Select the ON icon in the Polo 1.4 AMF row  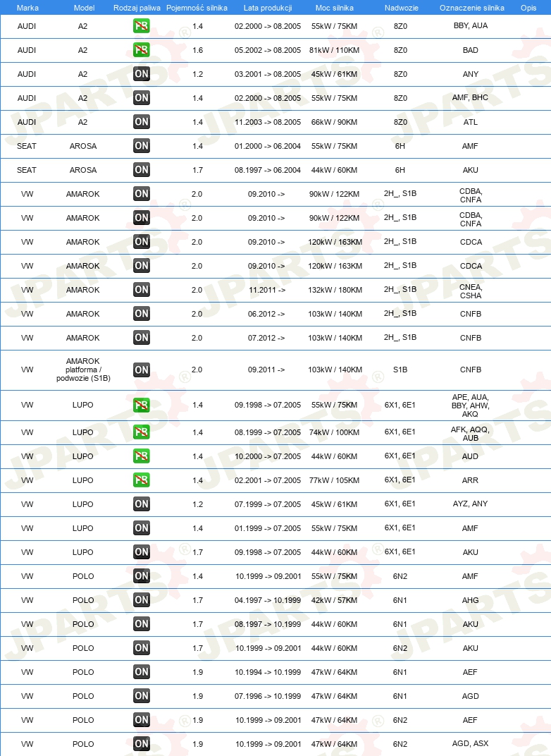(141, 575)
